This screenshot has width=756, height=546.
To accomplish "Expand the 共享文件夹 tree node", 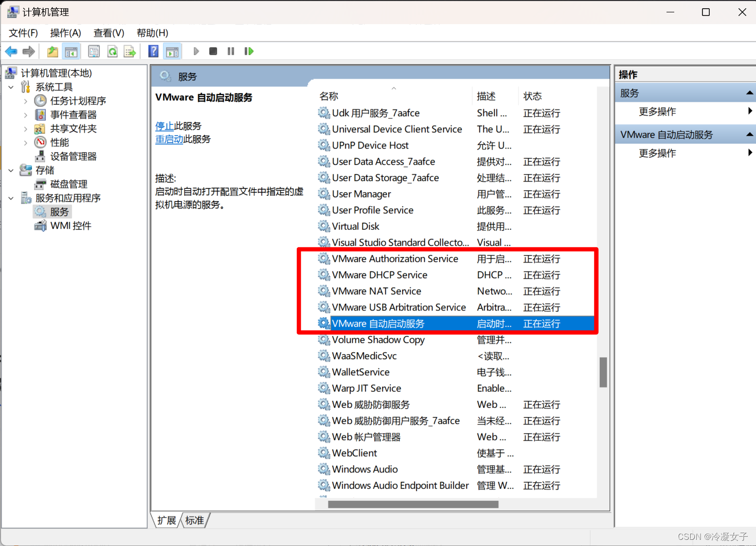I will (25, 129).
